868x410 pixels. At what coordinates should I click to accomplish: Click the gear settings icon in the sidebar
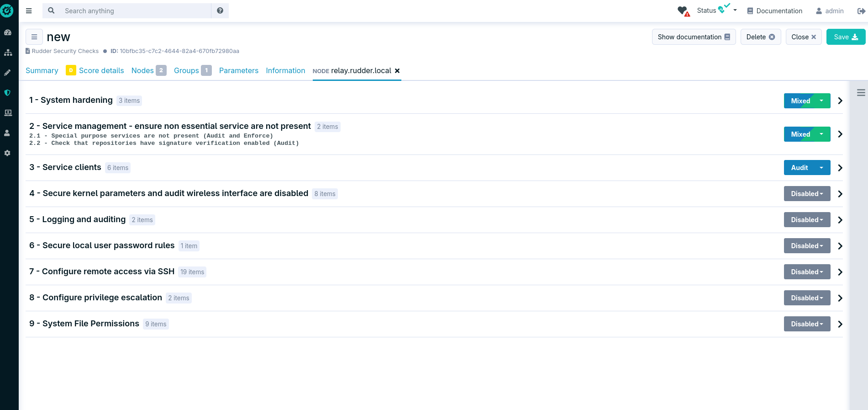click(7, 153)
